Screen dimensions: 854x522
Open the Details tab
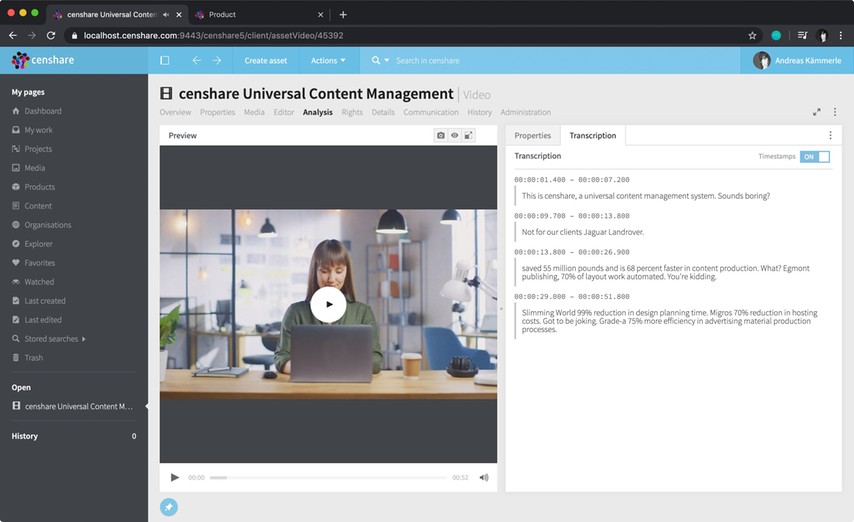pyautogui.click(x=383, y=112)
